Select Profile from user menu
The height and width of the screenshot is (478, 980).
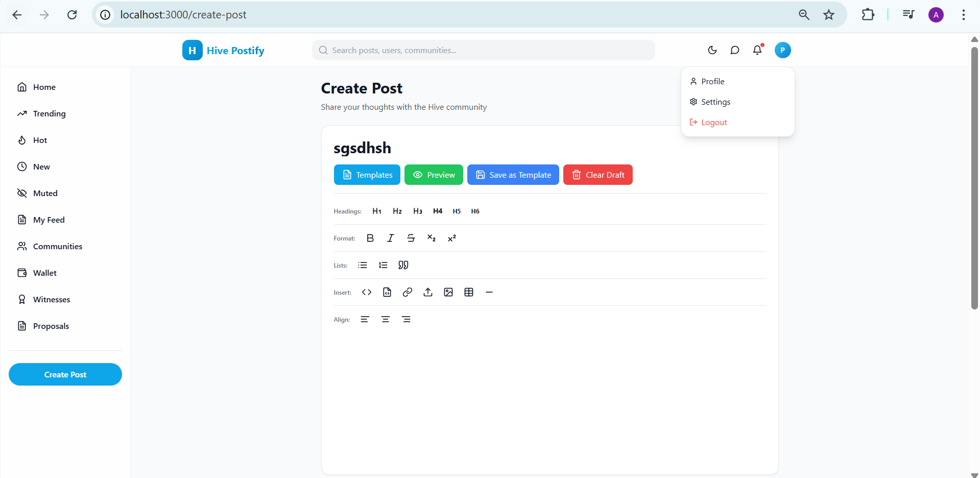pos(737,81)
